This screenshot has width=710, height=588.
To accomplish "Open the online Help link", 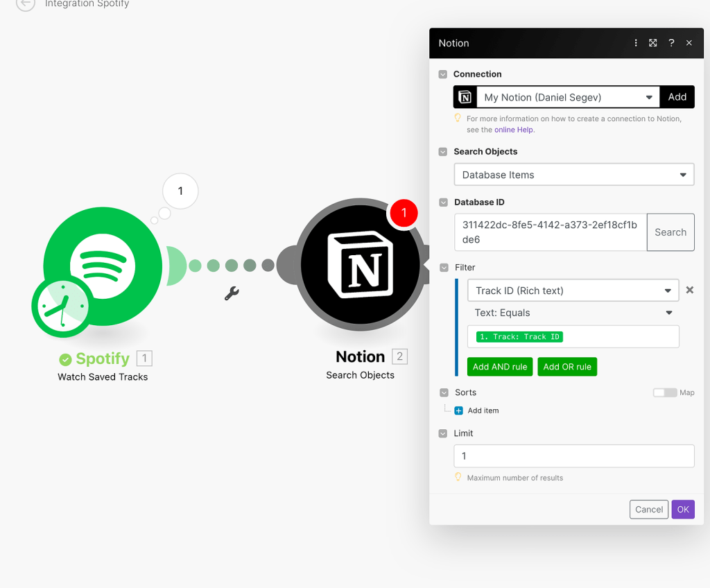I will (x=513, y=130).
